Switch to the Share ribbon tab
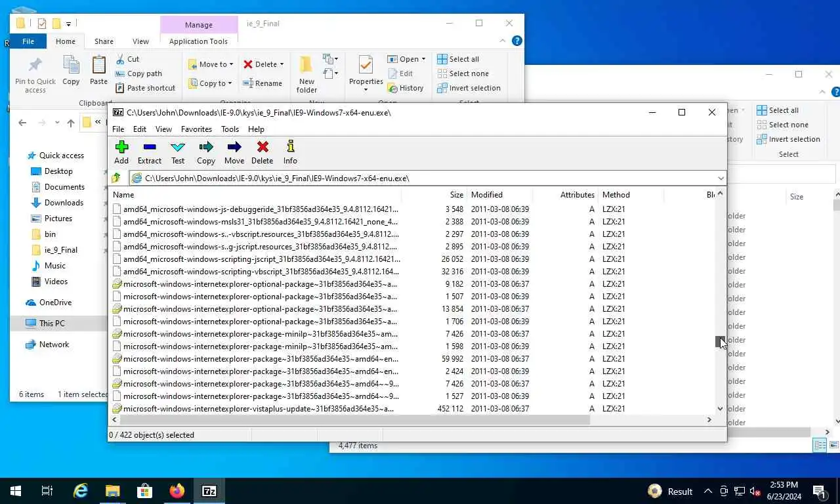Viewport: 840px width, 504px height. tap(104, 41)
